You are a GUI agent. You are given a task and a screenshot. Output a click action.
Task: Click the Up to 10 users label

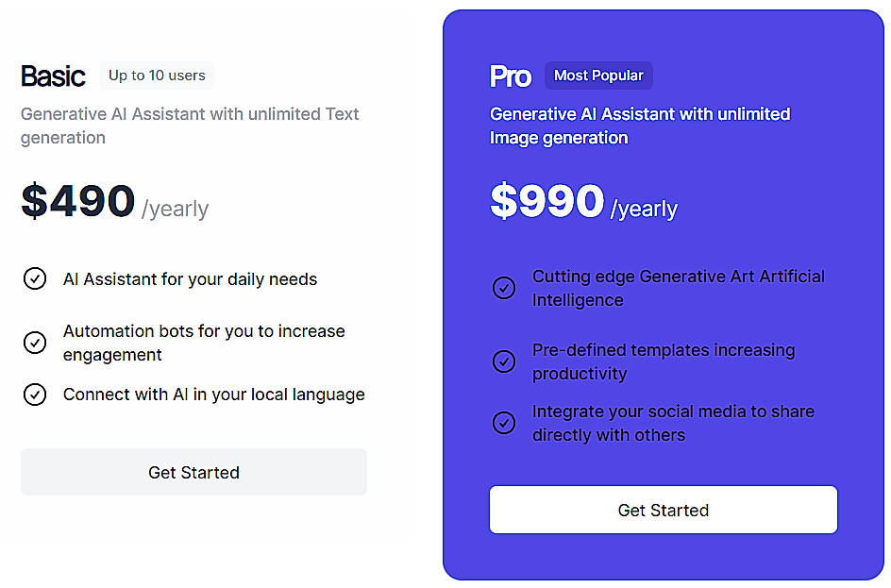click(157, 76)
